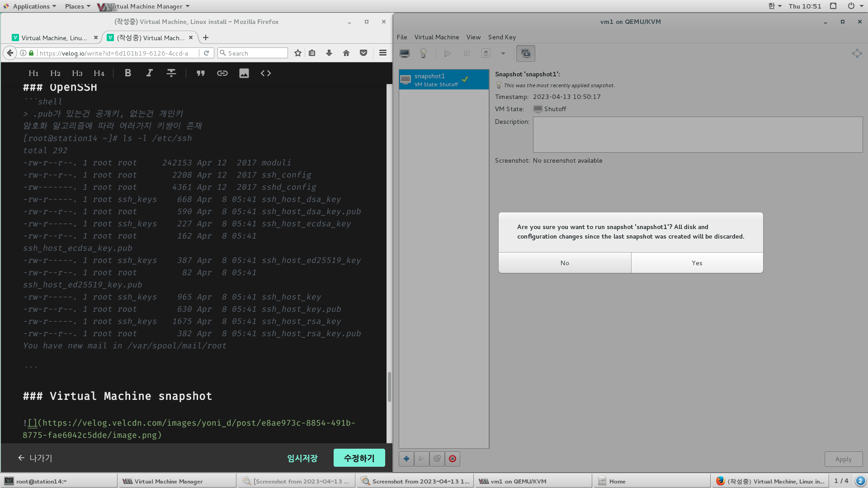
Task: Insert a blockquote with quote icon
Action: point(200,73)
